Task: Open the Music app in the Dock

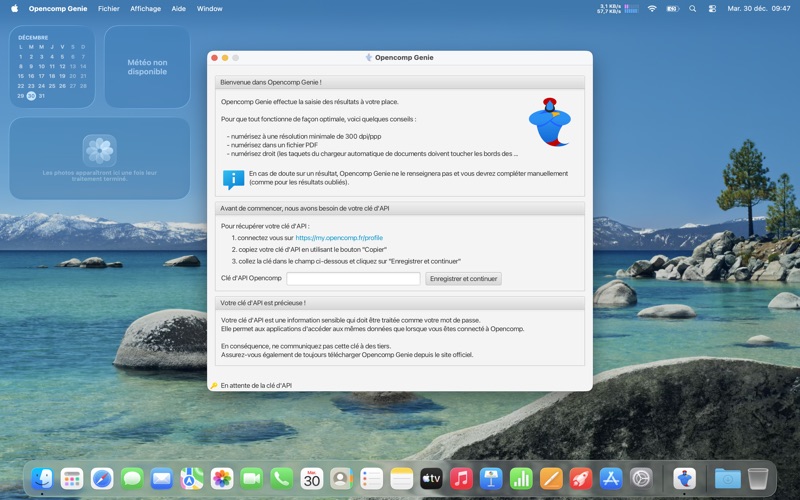Action: 461,479
